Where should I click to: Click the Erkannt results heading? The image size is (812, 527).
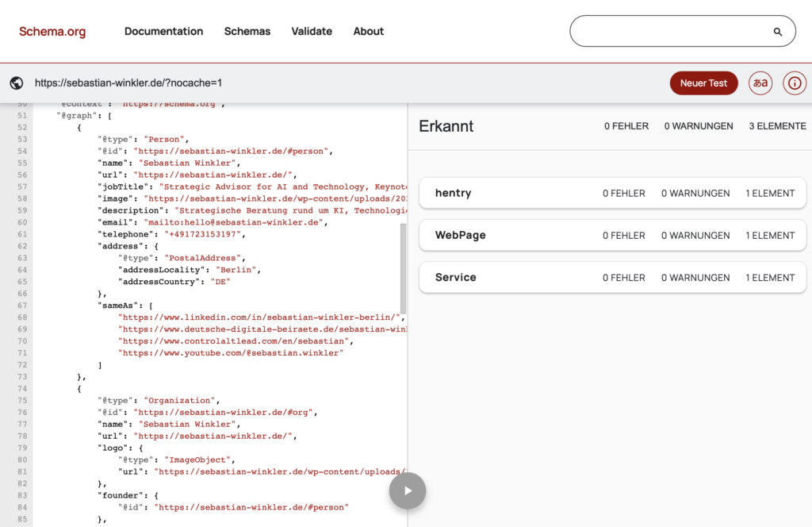point(446,126)
